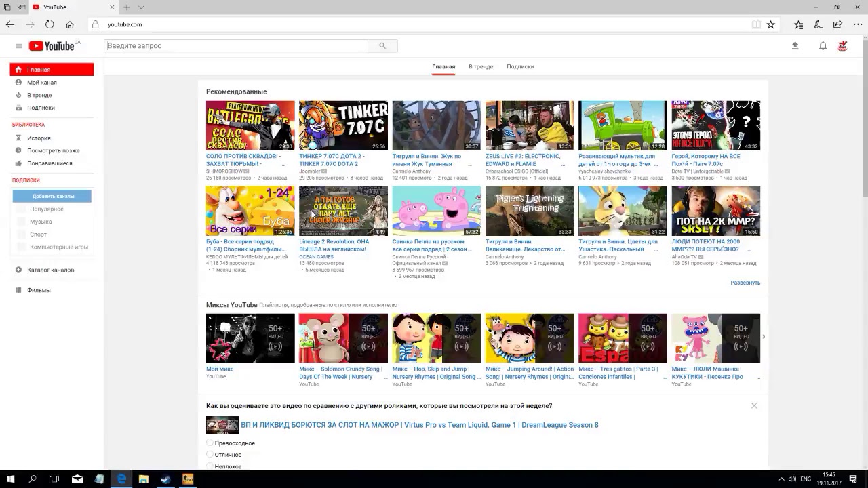Open the Windows Start menu
Viewport: 868px width, 488px height.
[11, 479]
